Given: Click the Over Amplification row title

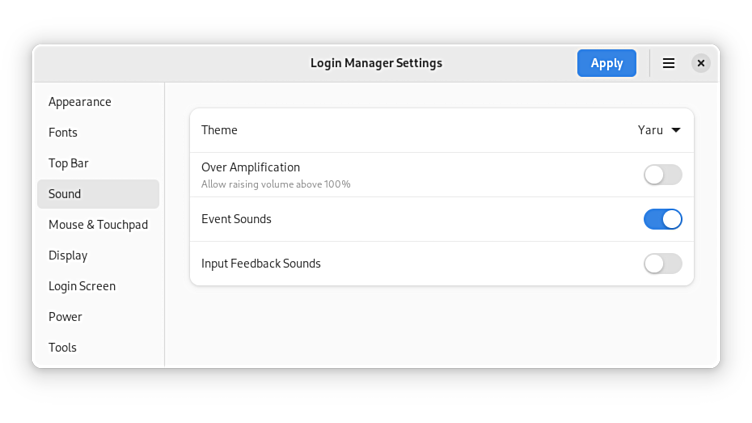Looking at the screenshot, I should pos(250,167).
